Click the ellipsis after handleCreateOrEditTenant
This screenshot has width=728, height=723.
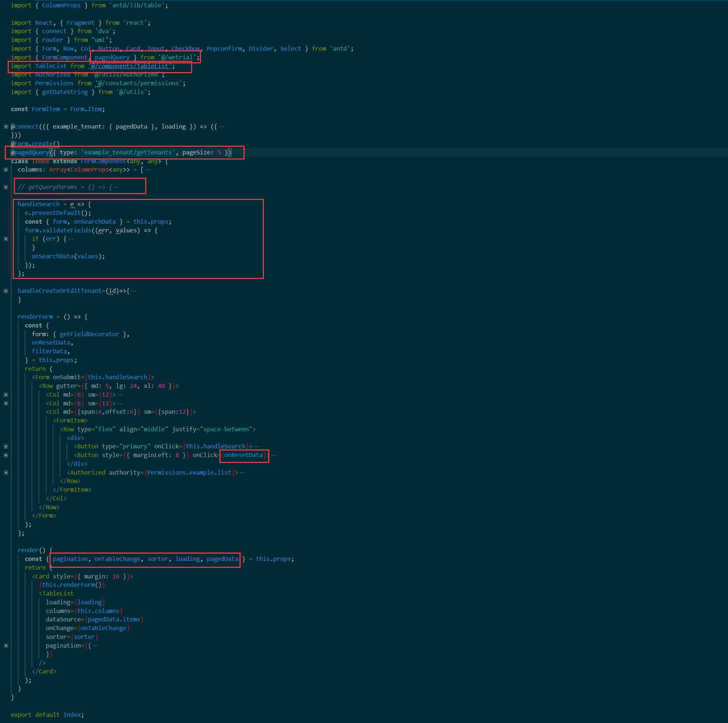tap(134, 291)
